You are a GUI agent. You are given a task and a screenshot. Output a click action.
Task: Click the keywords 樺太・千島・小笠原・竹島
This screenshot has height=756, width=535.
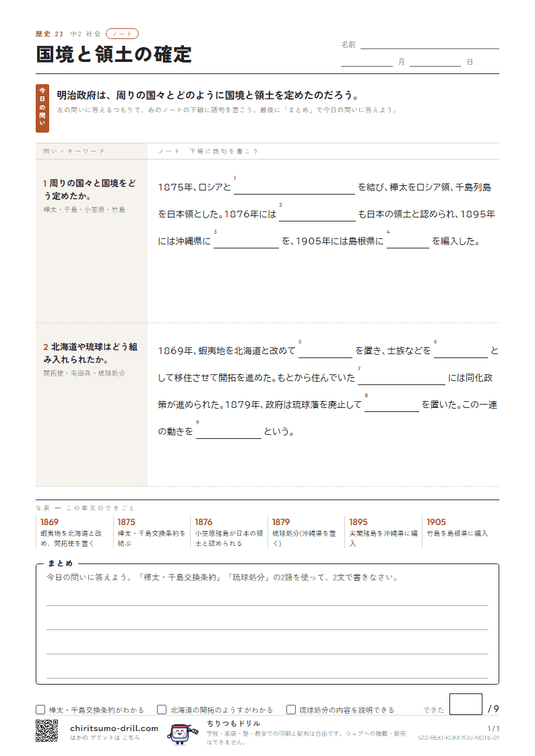point(84,209)
